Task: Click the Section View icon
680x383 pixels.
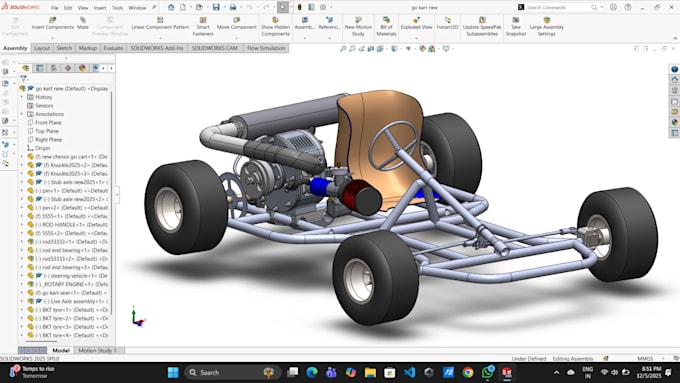Action: coord(371,49)
